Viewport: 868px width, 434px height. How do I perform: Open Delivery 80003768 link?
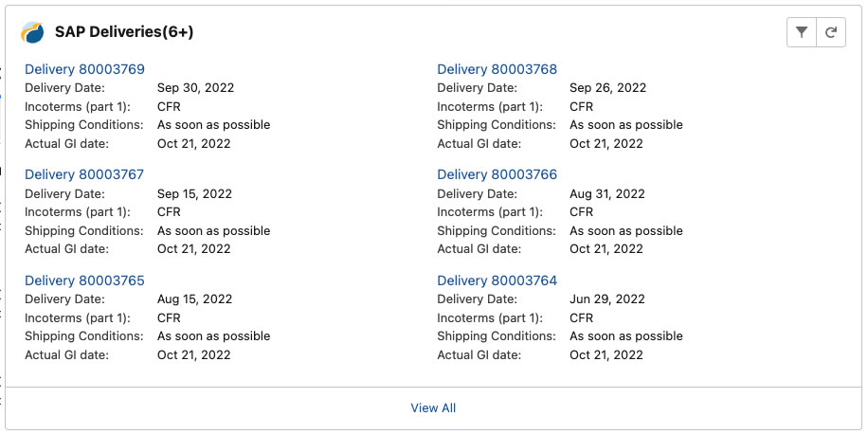point(497,69)
